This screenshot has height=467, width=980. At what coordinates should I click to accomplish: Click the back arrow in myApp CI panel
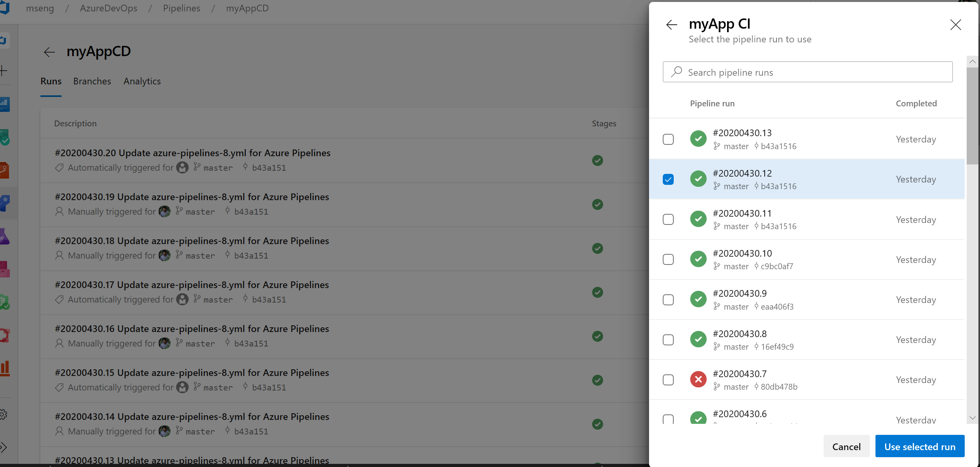[671, 24]
